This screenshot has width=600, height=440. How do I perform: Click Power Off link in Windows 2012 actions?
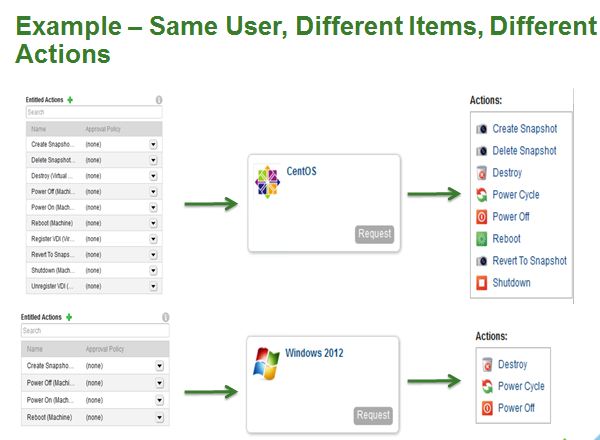[516, 408]
